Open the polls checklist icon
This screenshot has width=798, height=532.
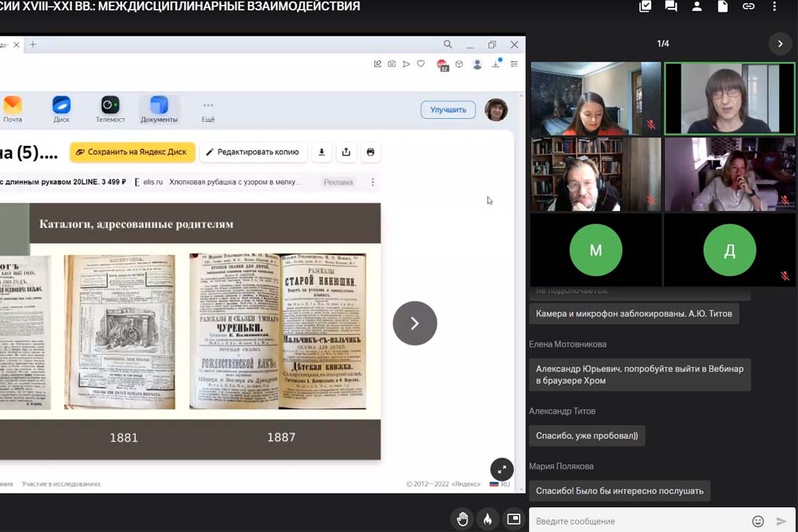(646, 7)
